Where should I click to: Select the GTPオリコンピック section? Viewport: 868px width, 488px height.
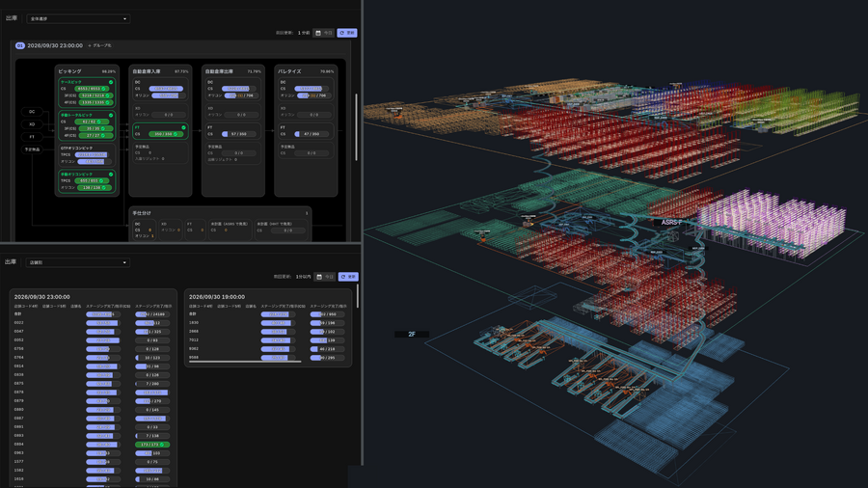(87, 155)
